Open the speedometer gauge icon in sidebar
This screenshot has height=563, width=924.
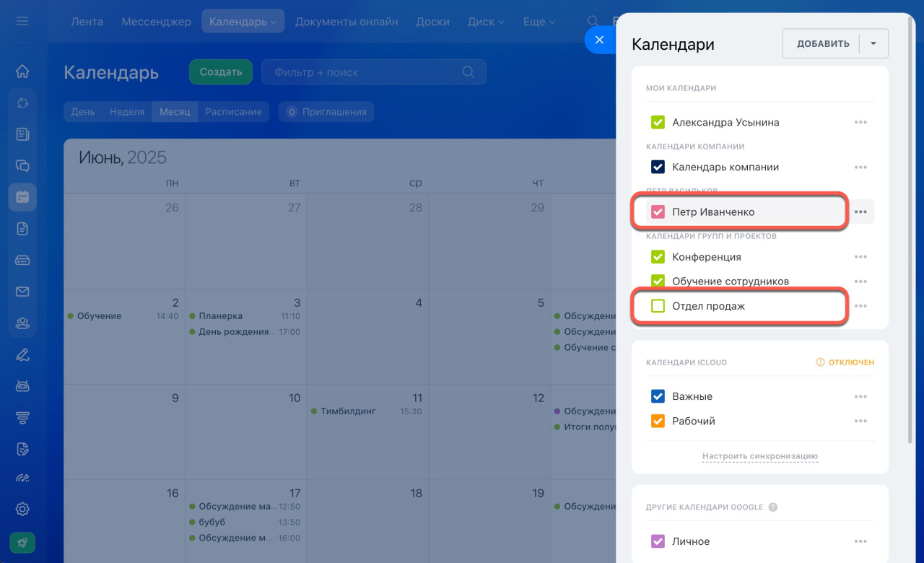pos(22,478)
